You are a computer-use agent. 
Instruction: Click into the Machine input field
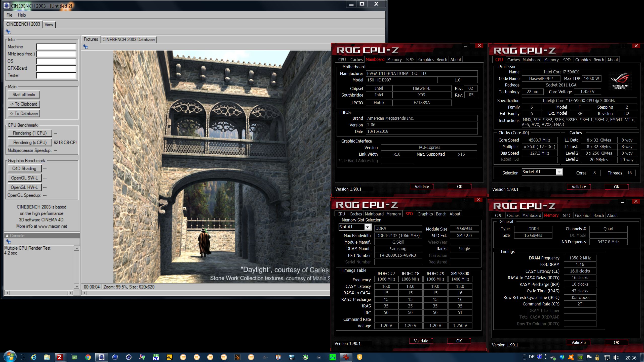click(56, 47)
